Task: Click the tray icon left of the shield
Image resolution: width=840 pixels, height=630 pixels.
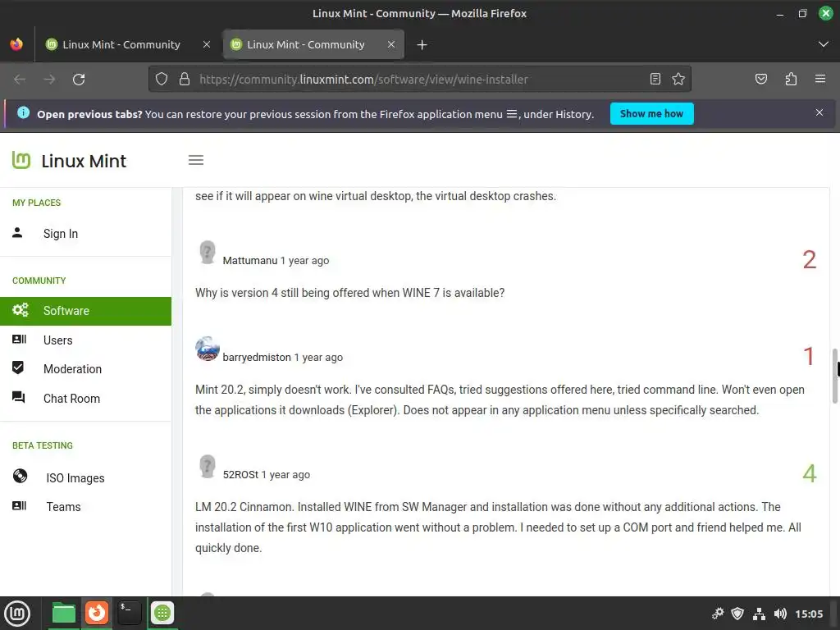Action: point(718,614)
